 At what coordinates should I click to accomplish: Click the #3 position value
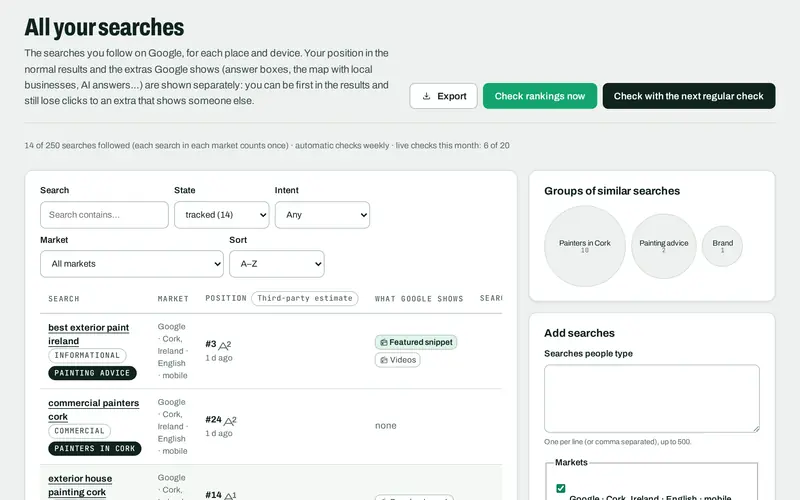tap(211, 344)
